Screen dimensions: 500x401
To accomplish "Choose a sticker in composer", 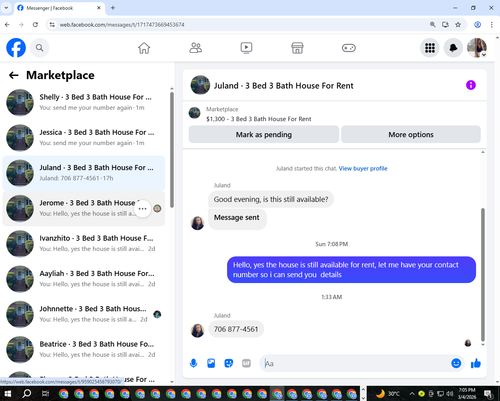I will point(229,363).
